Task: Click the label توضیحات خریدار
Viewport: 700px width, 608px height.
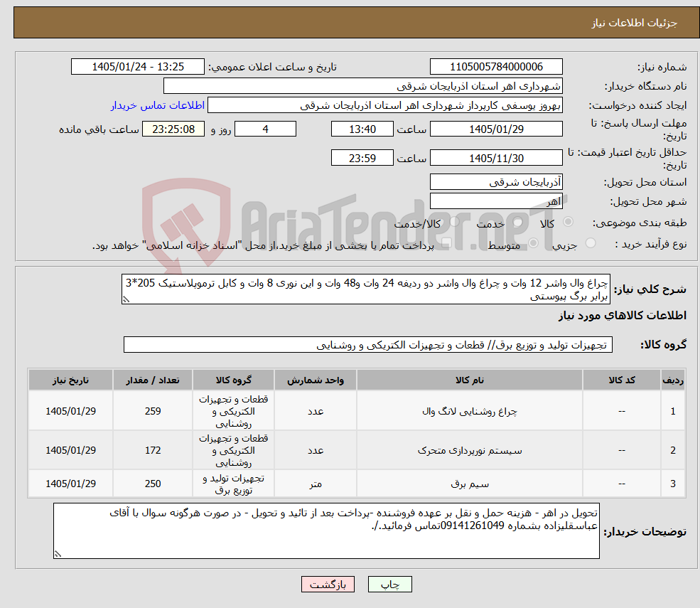Action: 645,532
